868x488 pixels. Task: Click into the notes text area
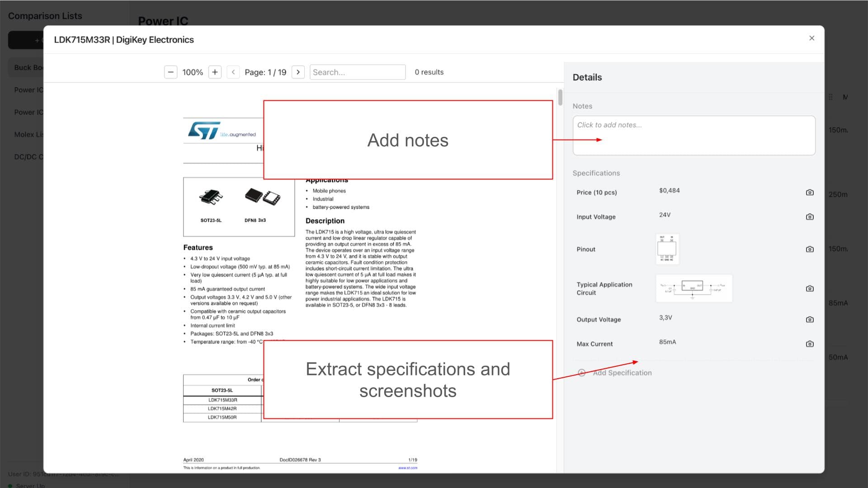click(x=693, y=136)
